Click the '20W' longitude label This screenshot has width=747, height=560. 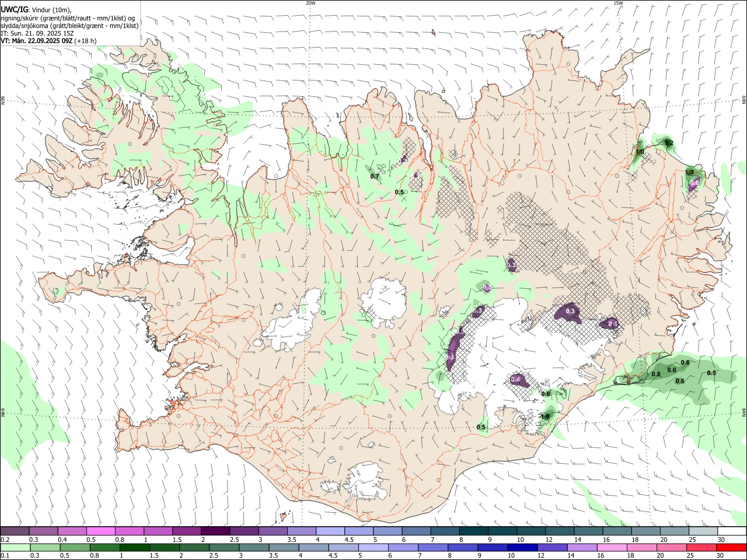(x=310, y=3)
